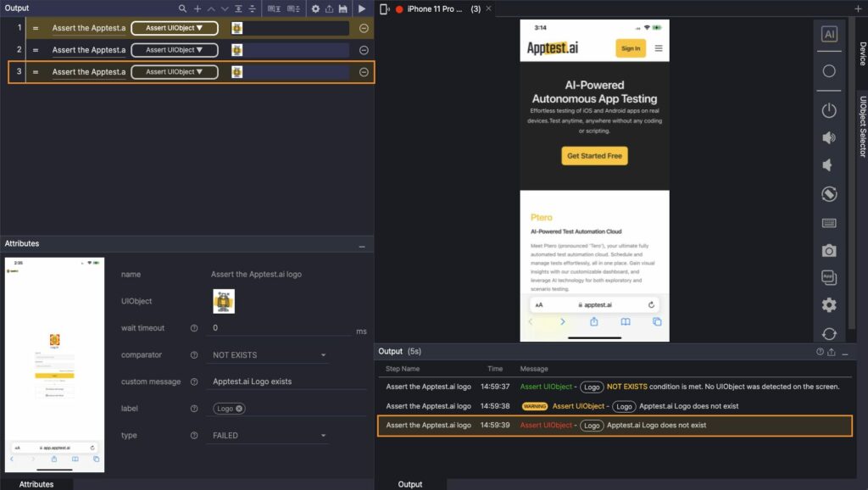The width and height of the screenshot is (868, 490).
Task: Click the step 3 UIObject thumbnail
Action: (237, 72)
